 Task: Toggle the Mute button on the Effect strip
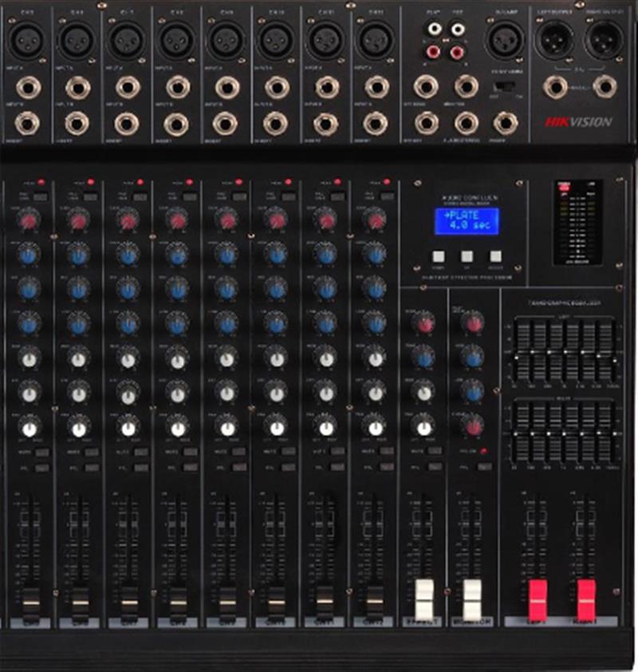click(x=435, y=451)
